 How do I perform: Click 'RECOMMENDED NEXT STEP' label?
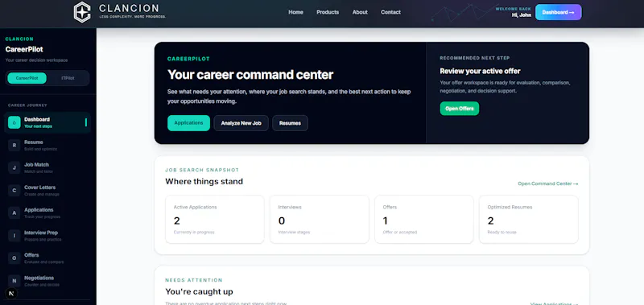[475, 58]
